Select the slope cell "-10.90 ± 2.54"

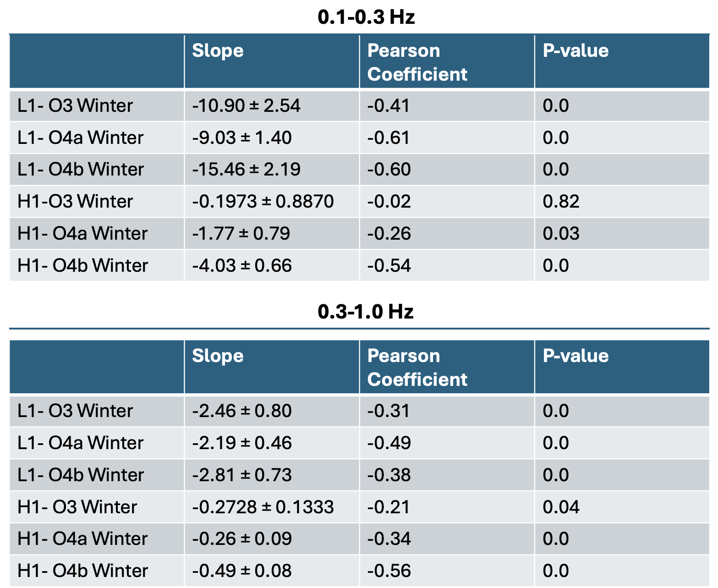point(246,106)
